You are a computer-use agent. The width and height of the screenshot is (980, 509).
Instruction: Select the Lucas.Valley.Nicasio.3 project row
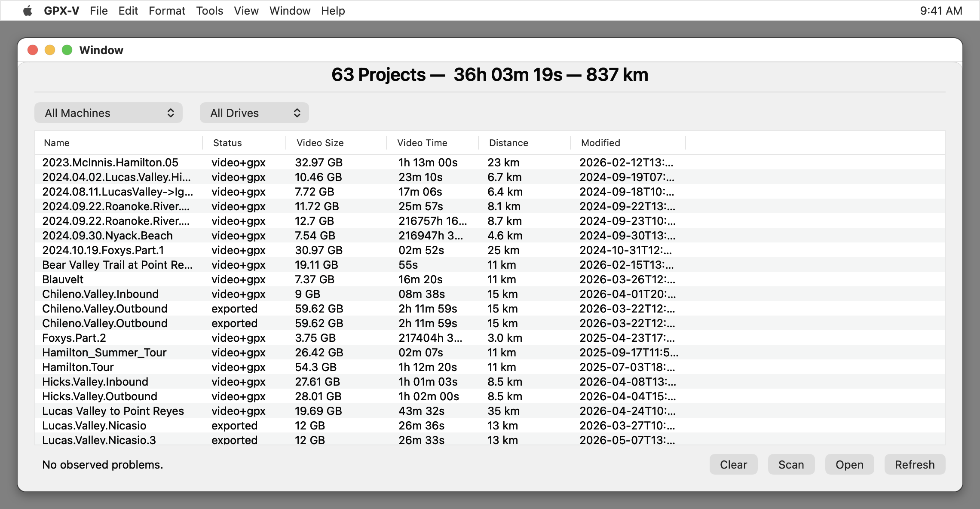(490, 439)
